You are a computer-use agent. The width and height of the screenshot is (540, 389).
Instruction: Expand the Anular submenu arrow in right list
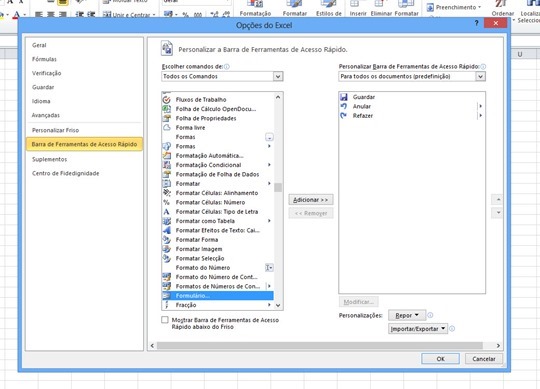click(480, 106)
